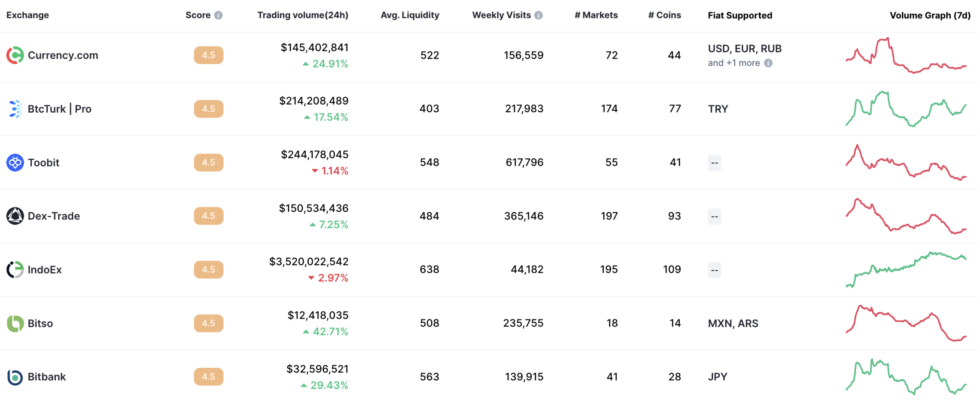This screenshot has height=403, width=980.
Task: Click info icon after 'and +1 more'
Action: (768, 63)
